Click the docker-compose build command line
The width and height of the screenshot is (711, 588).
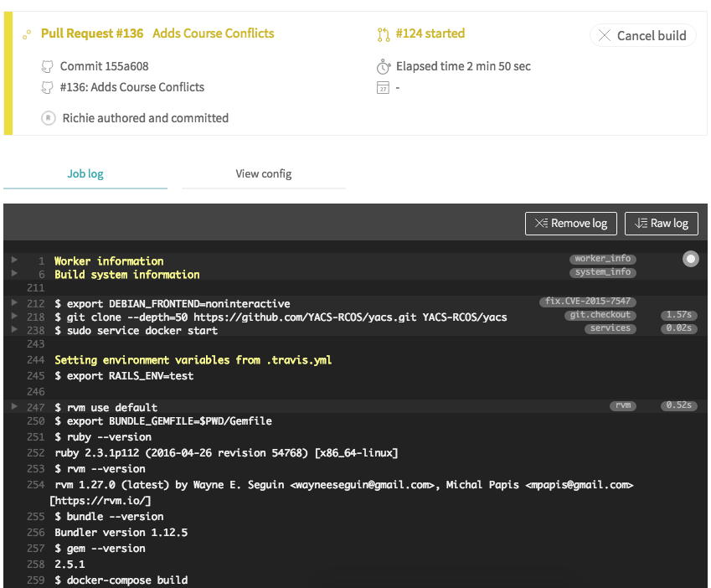(x=121, y=580)
